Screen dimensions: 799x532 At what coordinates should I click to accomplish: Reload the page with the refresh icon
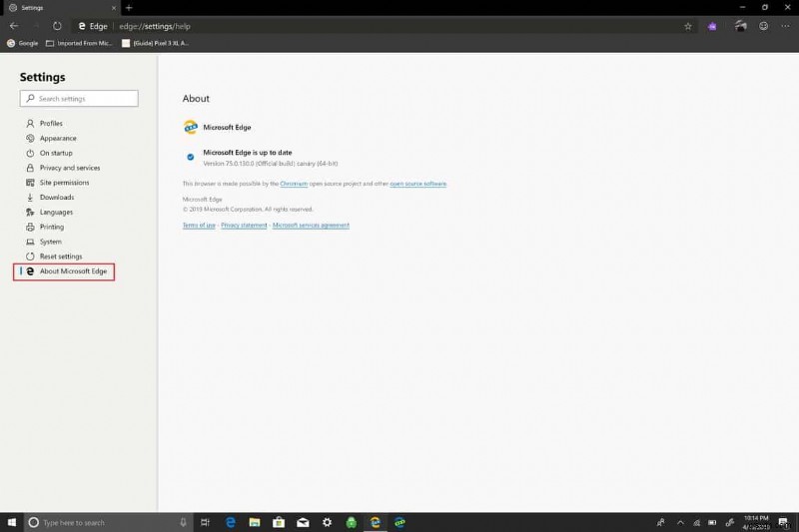(57, 26)
